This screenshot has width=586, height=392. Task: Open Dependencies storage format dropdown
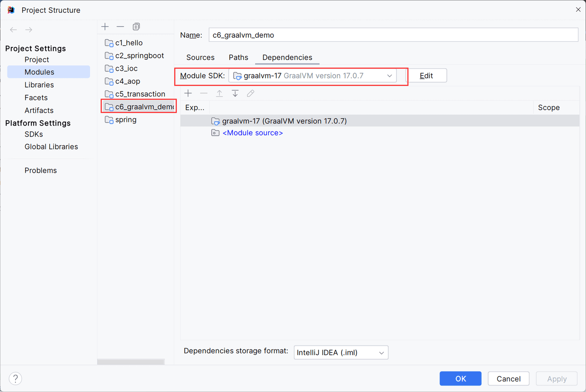(341, 352)
